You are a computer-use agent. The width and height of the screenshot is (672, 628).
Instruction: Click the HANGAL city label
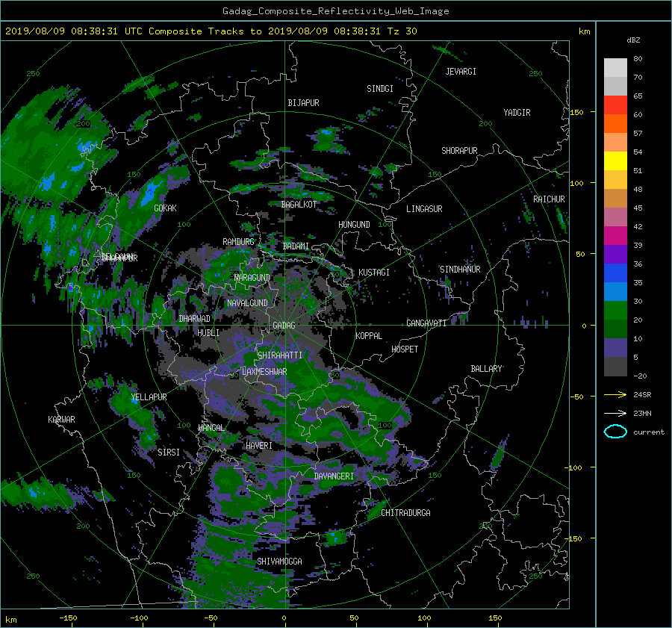(211, 428)
